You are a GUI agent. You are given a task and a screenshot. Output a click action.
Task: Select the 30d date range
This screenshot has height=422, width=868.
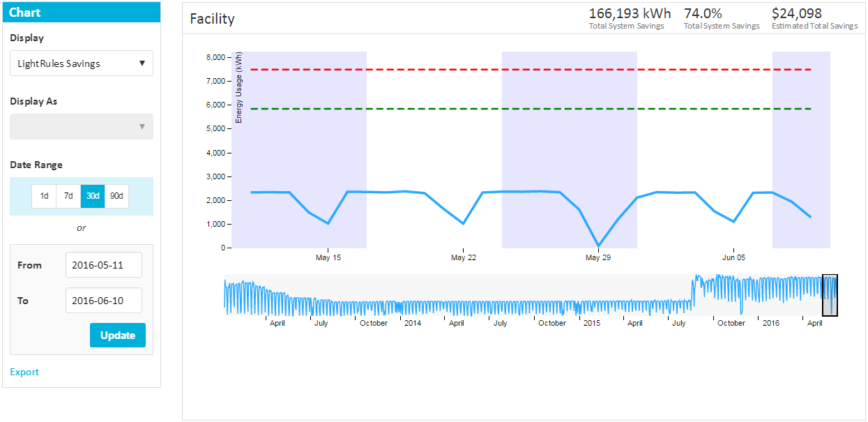(93, 196)
